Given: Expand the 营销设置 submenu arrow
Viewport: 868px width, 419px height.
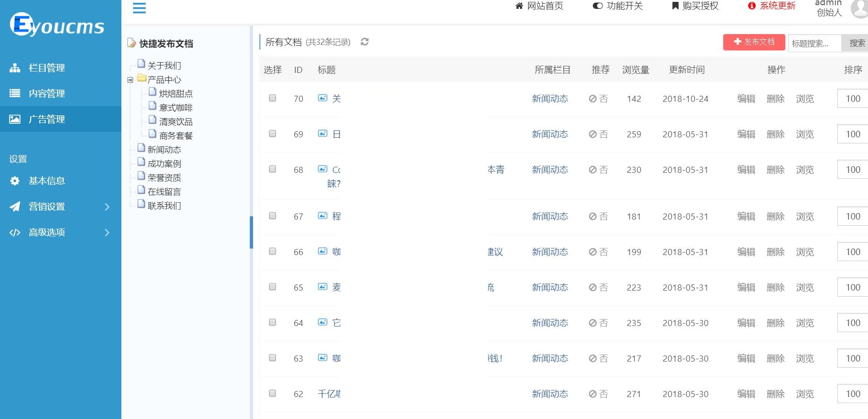Looking at the screenshot, I should pyautogui.click(x=107, y=206).
